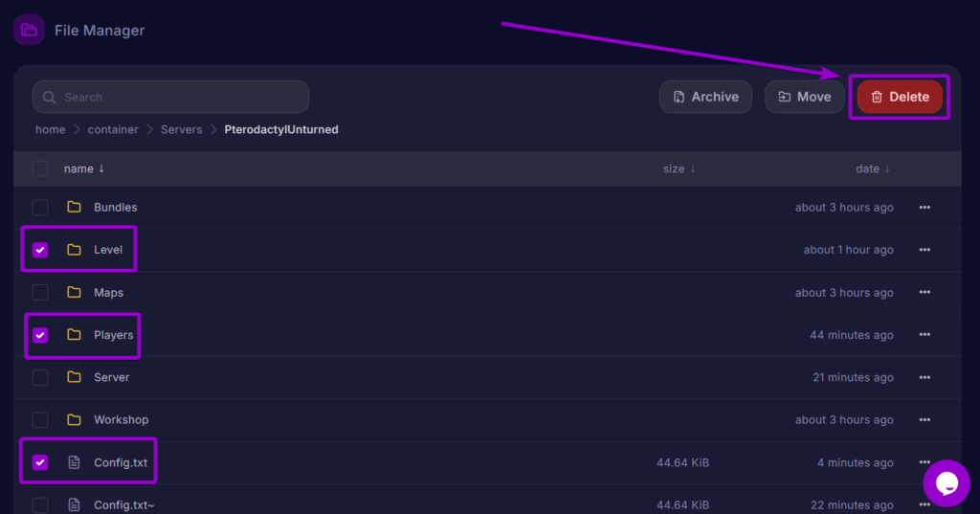This screenshot has height=514, width=980.
Task: Open the Workshop folder name
Action: (x=122, y=420)
